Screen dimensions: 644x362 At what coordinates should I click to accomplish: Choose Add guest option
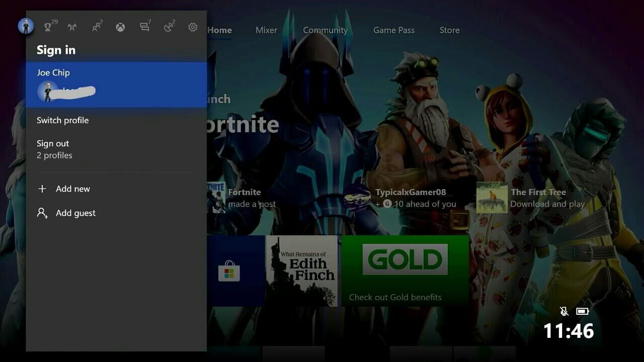coord(116,213)
